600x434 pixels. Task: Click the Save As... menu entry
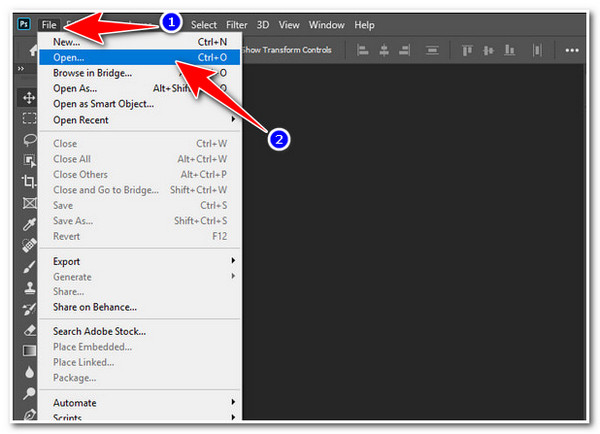pyautogui.click(x=140, y=221)
